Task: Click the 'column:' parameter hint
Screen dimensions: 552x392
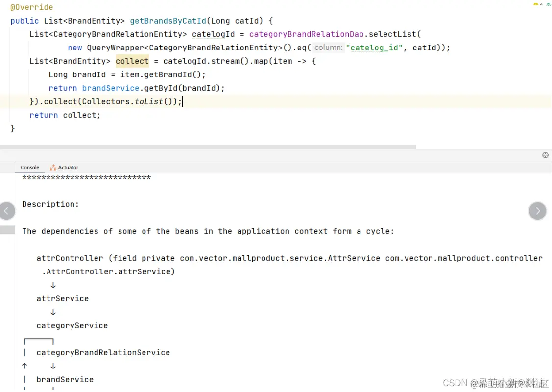Action: pyautogui.click(x=328, y=48)
